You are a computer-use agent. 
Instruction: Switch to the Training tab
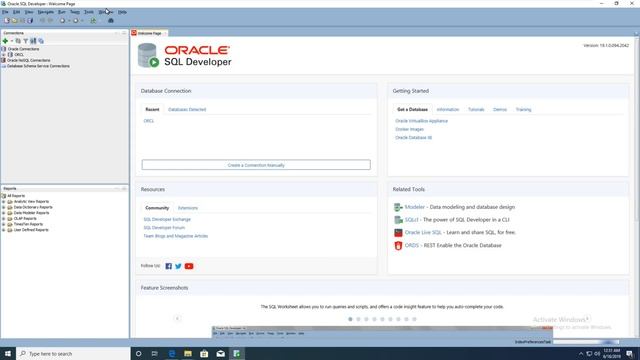(523, 110)
